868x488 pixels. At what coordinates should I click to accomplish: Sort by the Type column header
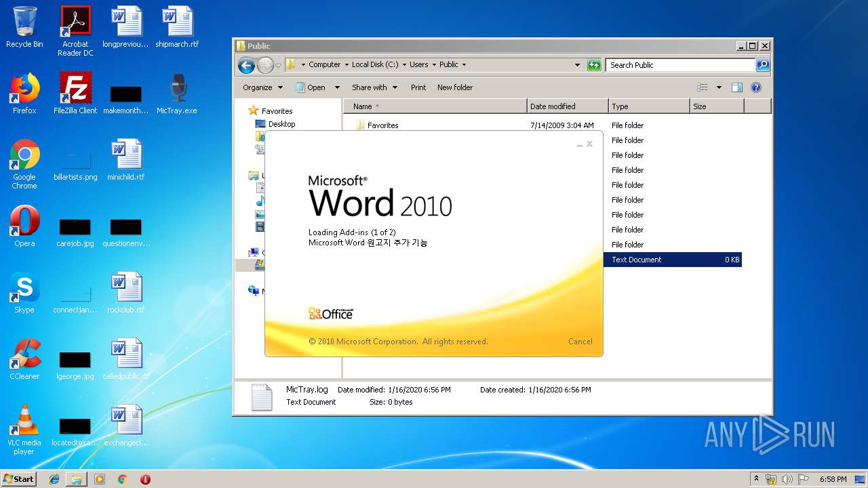point(649,106)
